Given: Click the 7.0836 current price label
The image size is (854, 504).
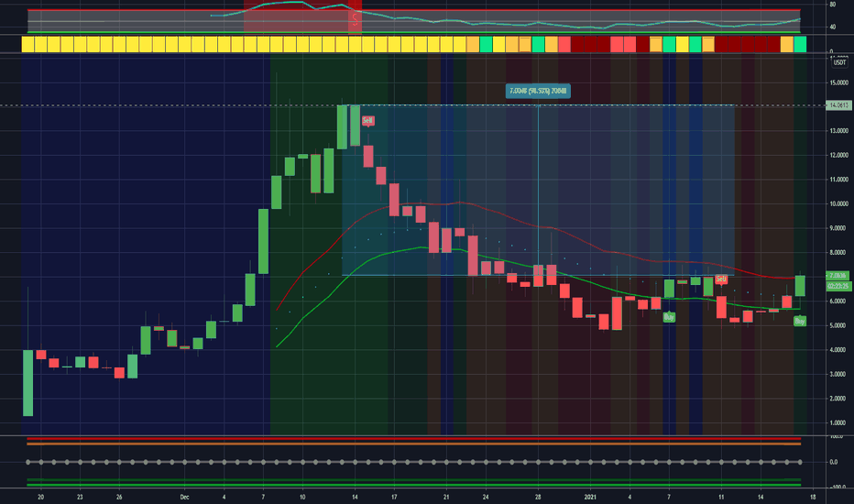Looking at the screenshot, I should coord(838,276).
